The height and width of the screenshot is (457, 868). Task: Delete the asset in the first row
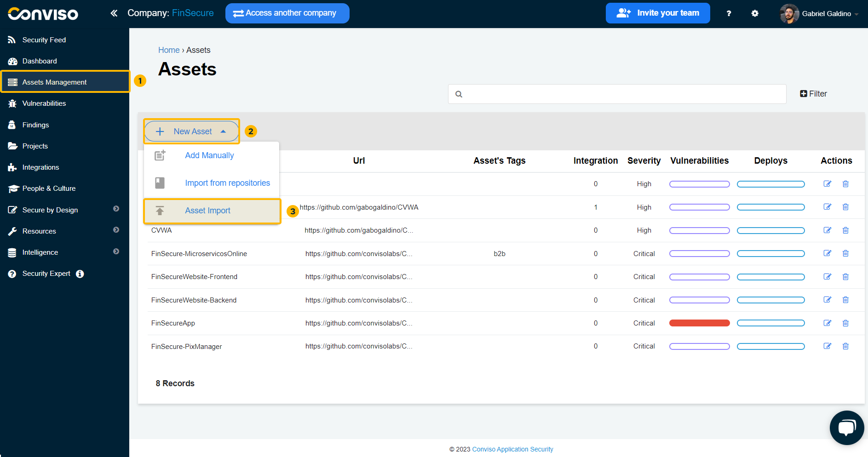845,184
